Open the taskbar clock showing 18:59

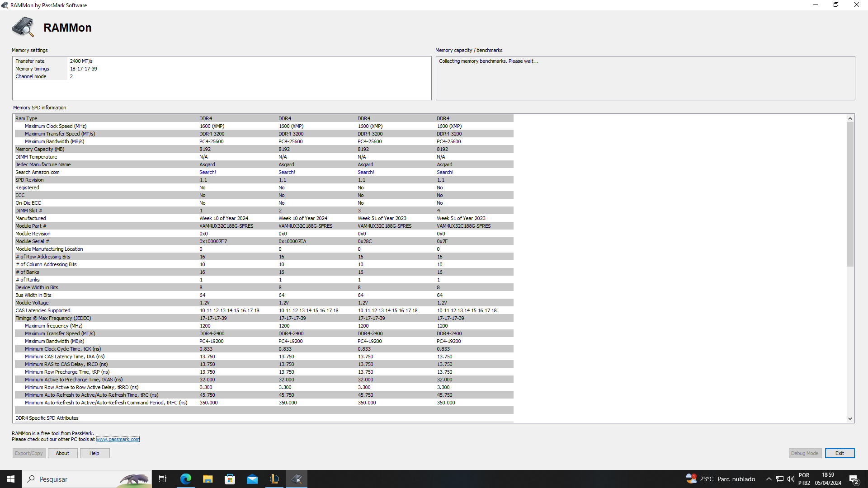(x=828, y=479)
